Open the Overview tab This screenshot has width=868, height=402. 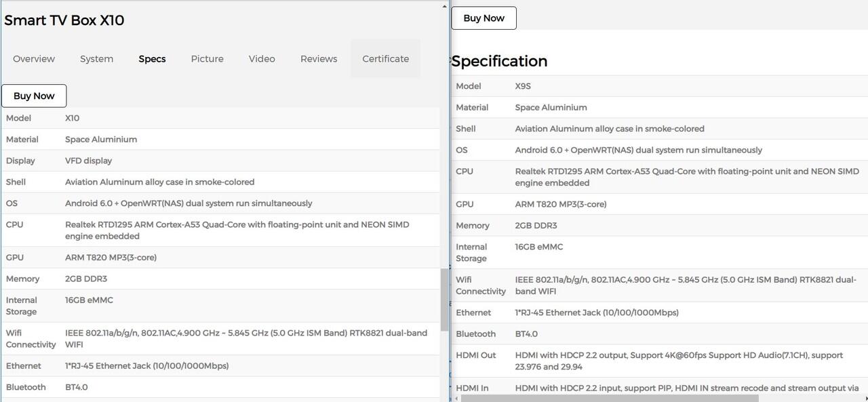[34, 59]
